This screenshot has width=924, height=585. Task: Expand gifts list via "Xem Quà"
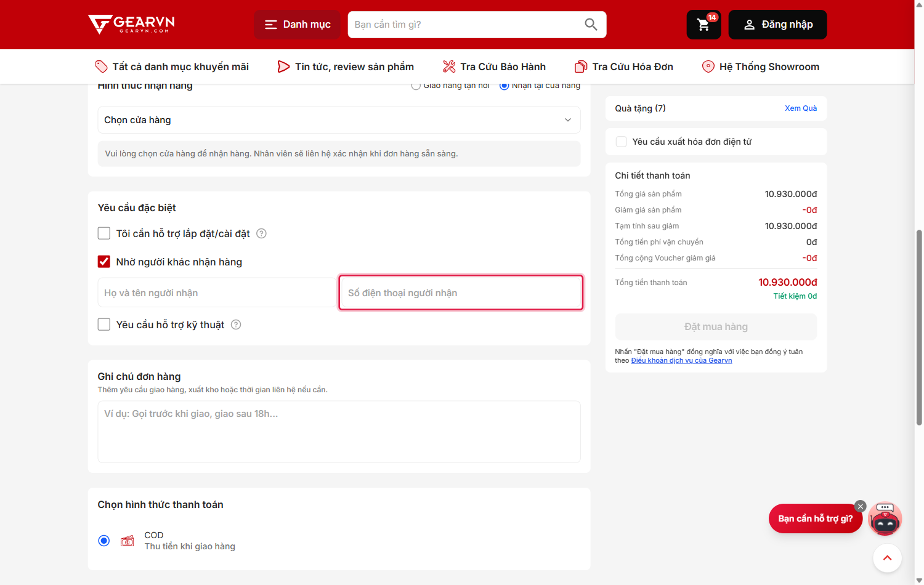coord(801,108)
